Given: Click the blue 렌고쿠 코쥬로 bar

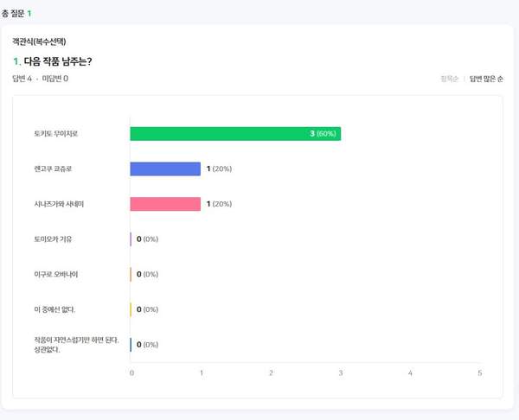Looking at the screenshot, I should pos(165,169).
